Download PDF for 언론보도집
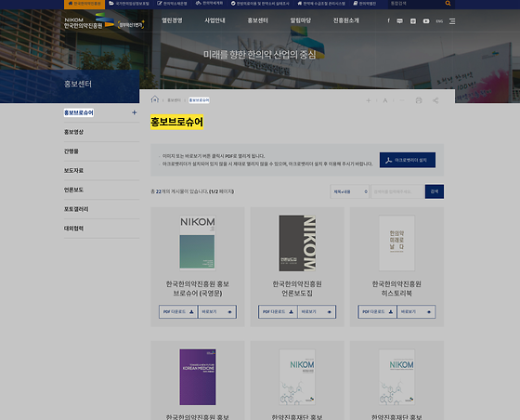 pos(278,311)
